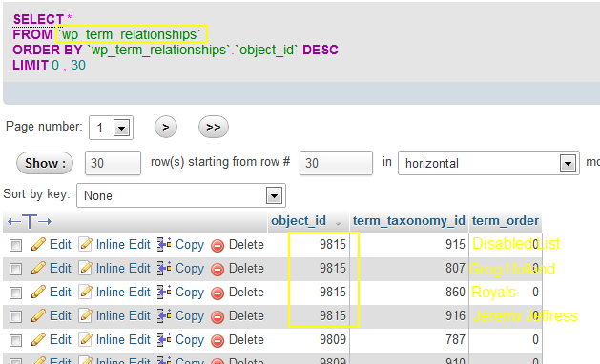
Task: Click the Edit link in the 787 row
Action: (60, 339)
